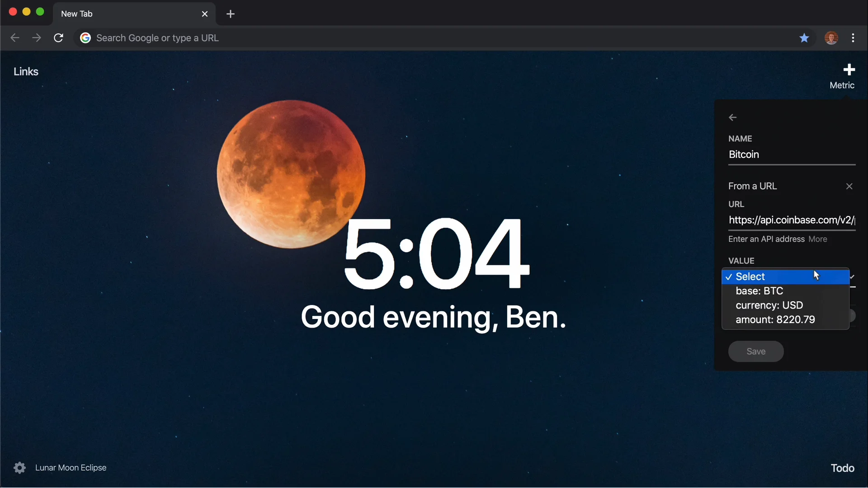Choose 'amount: 8220.79' from value list
This screenshot has height=488, width=868.
[775, 319]
